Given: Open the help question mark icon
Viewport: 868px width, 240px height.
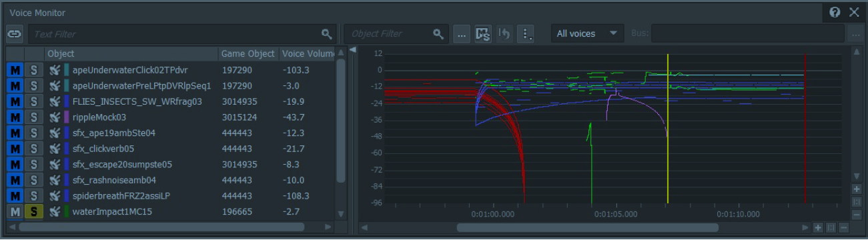Looking at the screenshot, I should click(x=835, y=12).
